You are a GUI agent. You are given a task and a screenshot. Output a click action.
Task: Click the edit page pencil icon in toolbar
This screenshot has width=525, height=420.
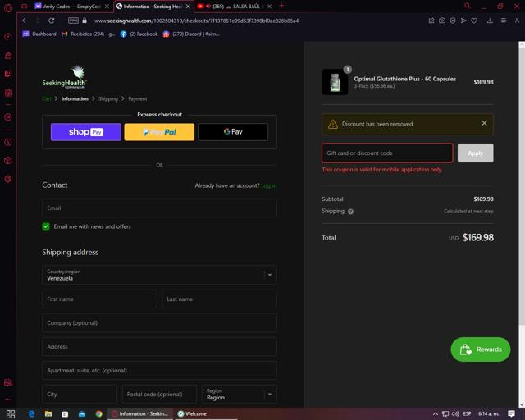pyautogui.click(x=431, y=21)
